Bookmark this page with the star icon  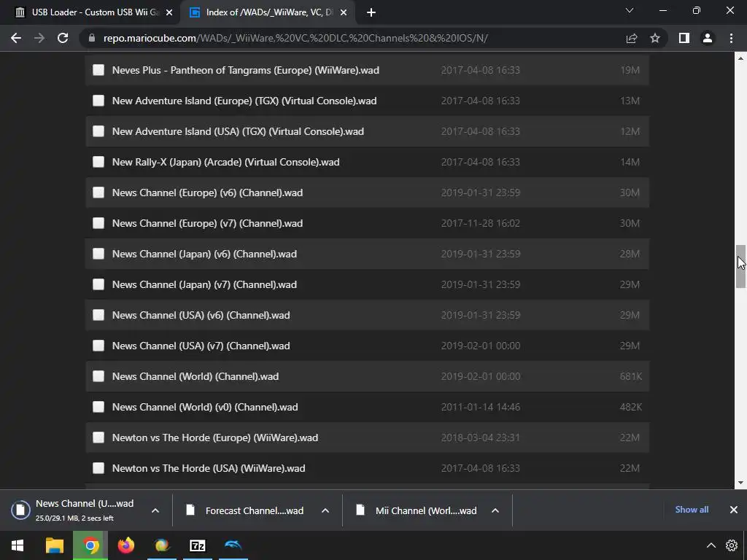coord(655,38)
